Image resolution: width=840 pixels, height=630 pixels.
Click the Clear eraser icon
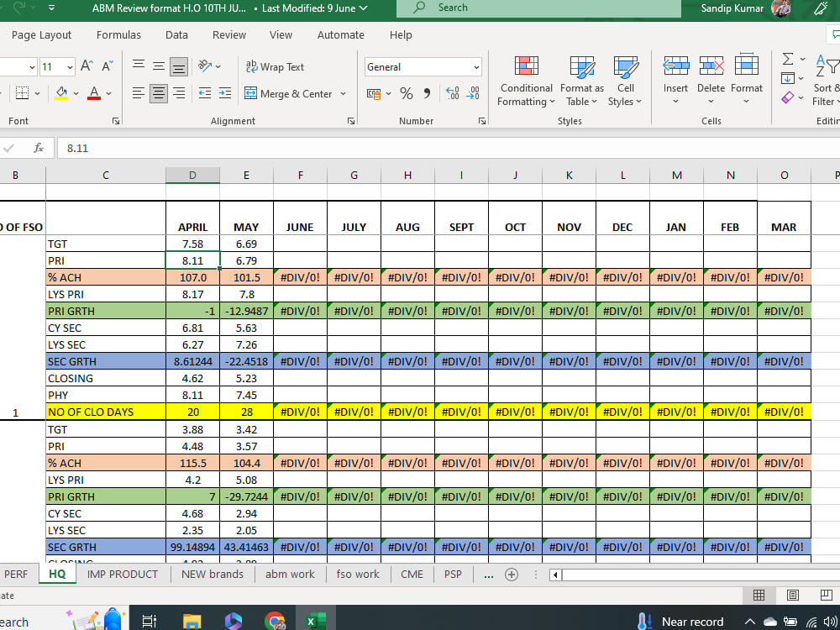pos(788,97)
